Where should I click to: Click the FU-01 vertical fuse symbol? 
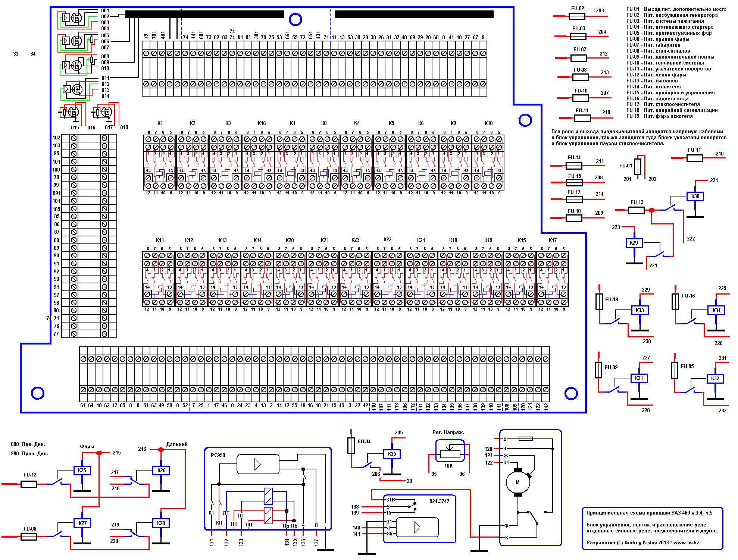click(638, 167)
